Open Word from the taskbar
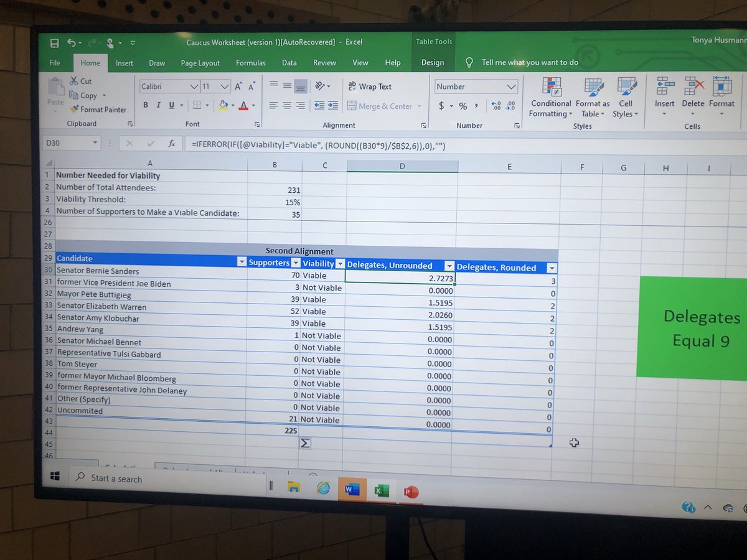747x560 pixels. click(x=352, y=490)
